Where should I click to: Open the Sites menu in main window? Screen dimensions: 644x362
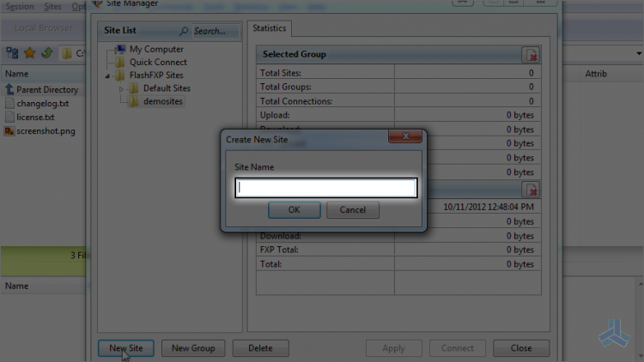(52, 7)
